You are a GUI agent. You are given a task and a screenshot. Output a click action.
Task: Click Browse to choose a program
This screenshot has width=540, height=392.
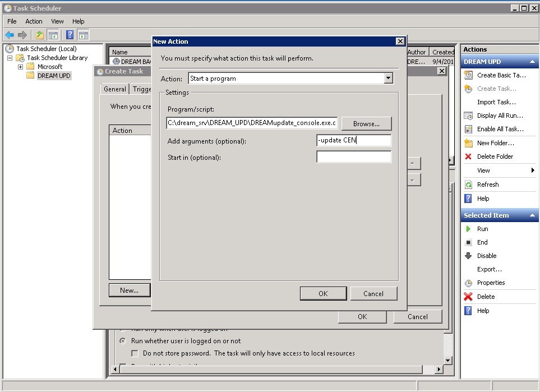[x=366, y=124]
